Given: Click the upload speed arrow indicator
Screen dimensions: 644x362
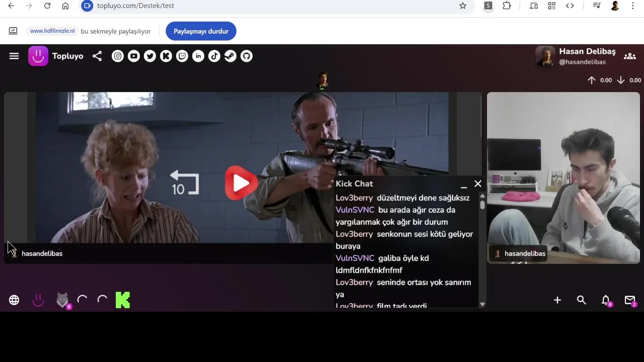Looking at the screenshot, I should coord(592,80).
